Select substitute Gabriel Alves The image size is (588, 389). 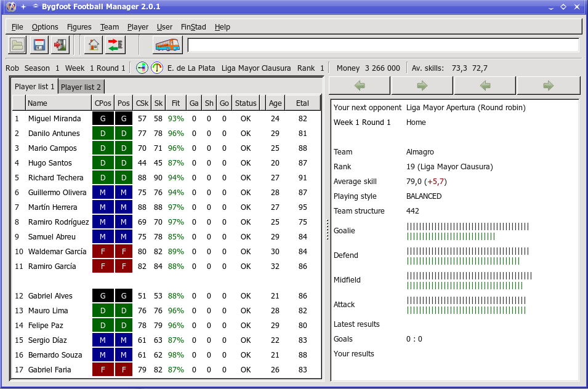167,296
